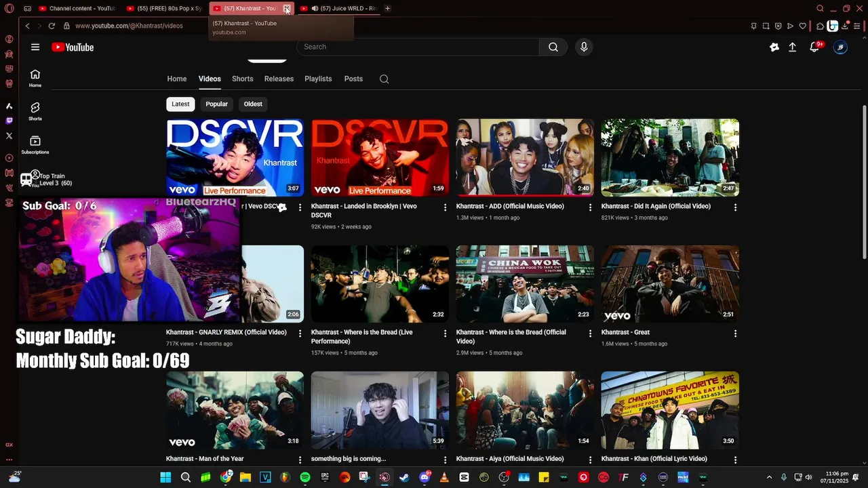Open the account avatar menu
Image resolution: width=868 pixels, height=488 pixels.
tap(840, 47)
